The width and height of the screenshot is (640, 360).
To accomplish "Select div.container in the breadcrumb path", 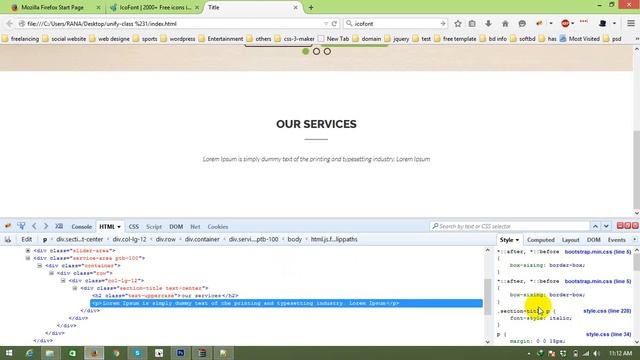I will 202,239.
